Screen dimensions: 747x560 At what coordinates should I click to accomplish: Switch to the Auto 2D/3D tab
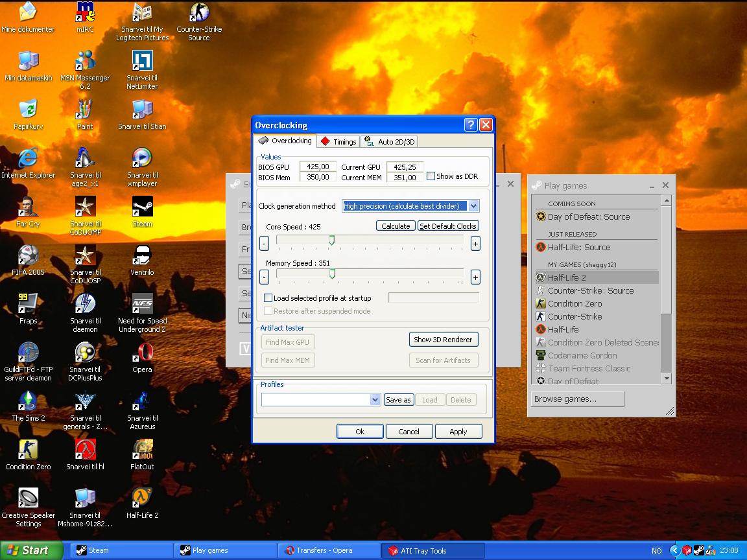[390, 141]
